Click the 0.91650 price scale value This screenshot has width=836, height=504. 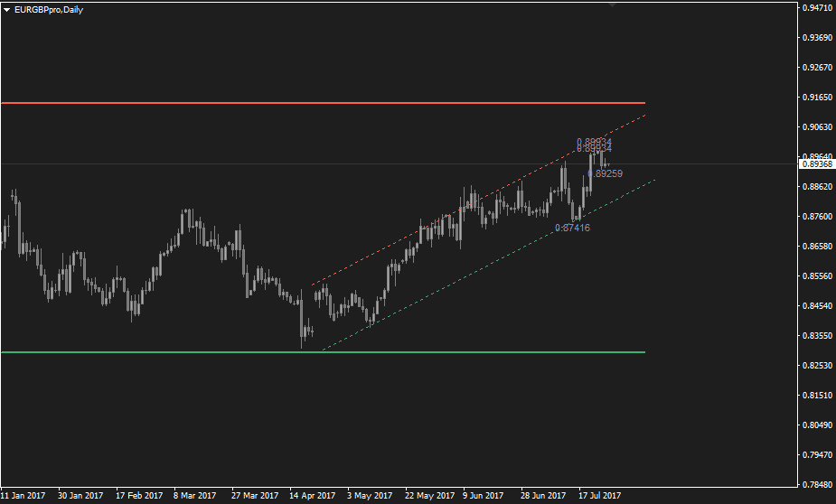coord(817,97)
